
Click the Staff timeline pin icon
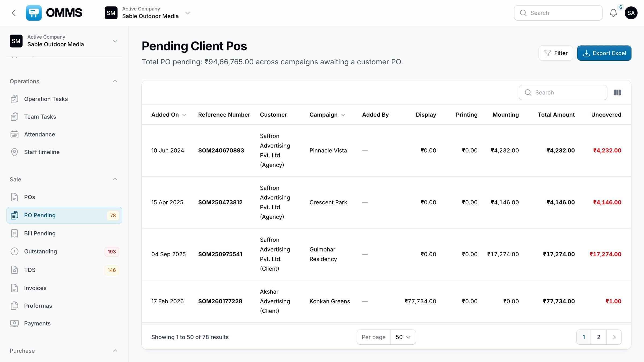coord(14,152)
